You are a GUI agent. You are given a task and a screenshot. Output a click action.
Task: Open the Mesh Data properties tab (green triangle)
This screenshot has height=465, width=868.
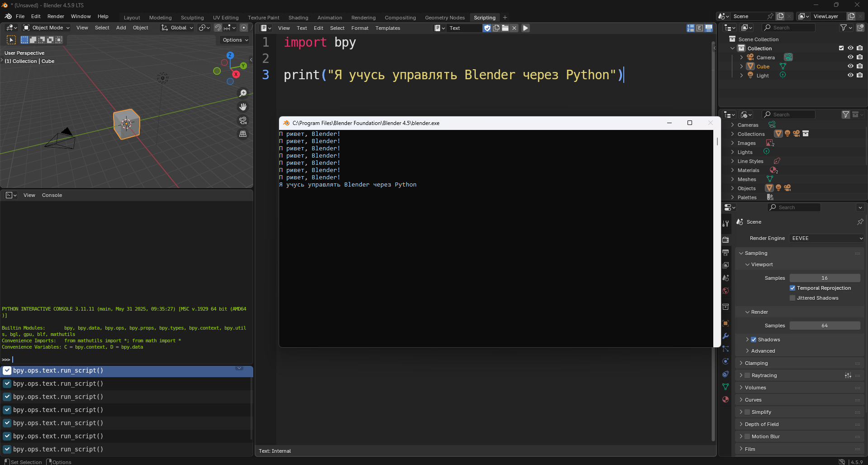726,387
